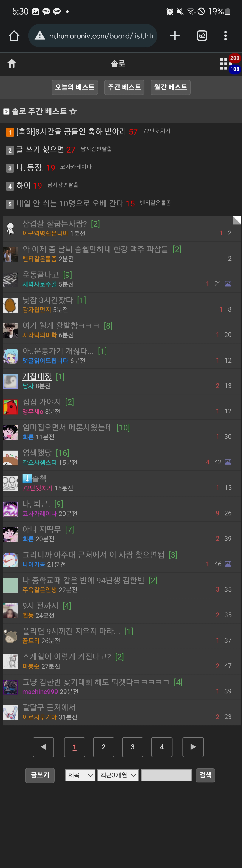Viewport: 242px width, 868px height.
Task: Tap the star next to 솔로 주간 베스트
Action: [x=73, y=111]
